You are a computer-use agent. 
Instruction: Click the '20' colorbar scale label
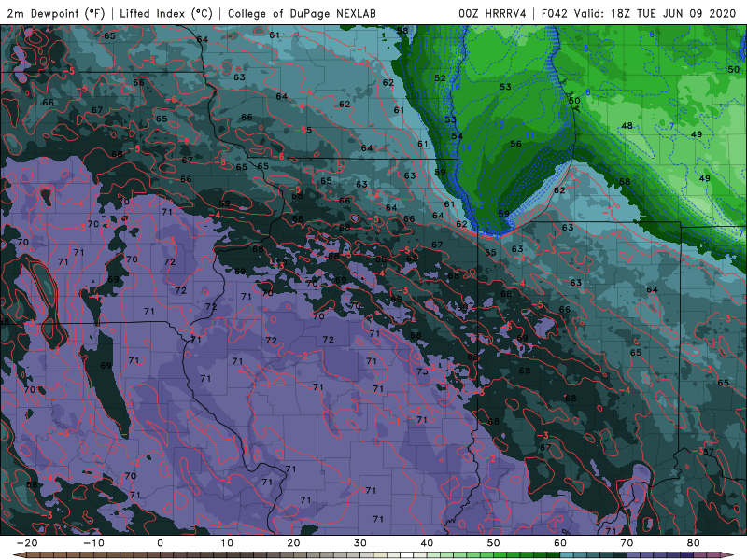click(x=293, y=543)
